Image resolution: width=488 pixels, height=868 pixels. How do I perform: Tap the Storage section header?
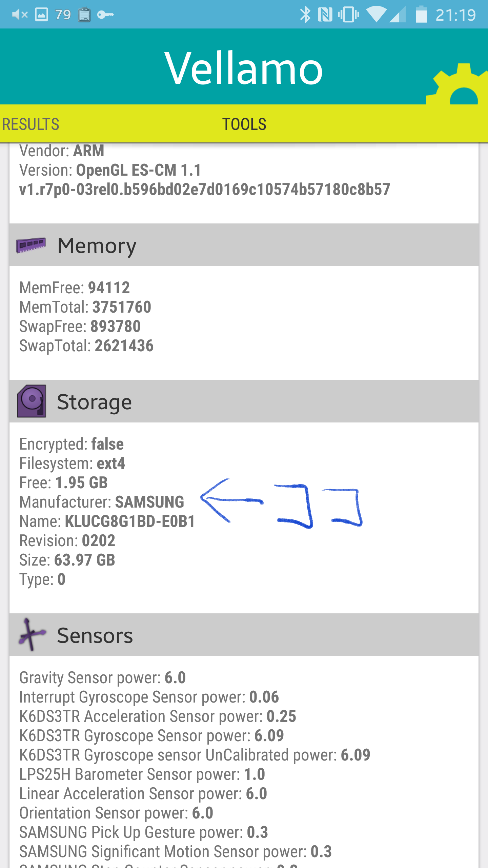click(x=244, y=401)
